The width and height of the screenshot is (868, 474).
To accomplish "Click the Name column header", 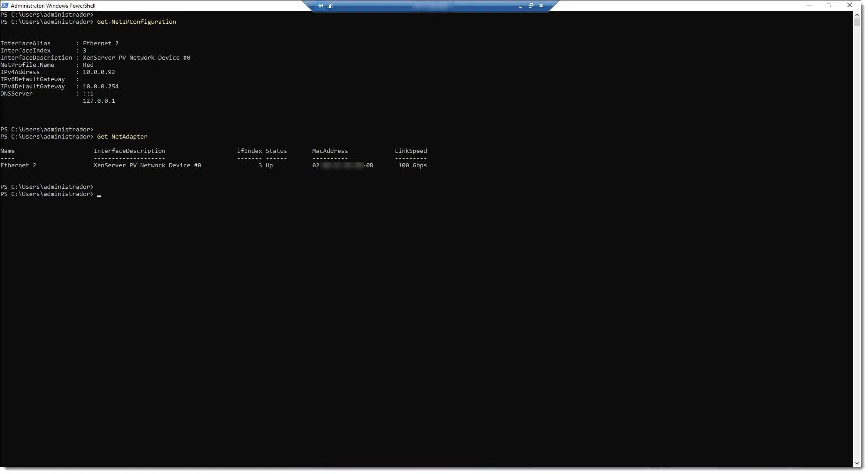I will pyautogui.click(x=7, y=151).
